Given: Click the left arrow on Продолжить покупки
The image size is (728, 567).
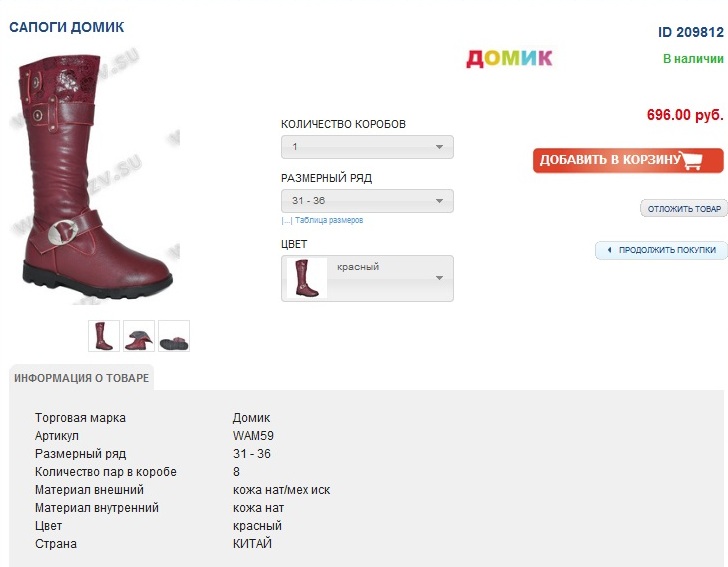Looking at the screenshot, I should point(608,250).
